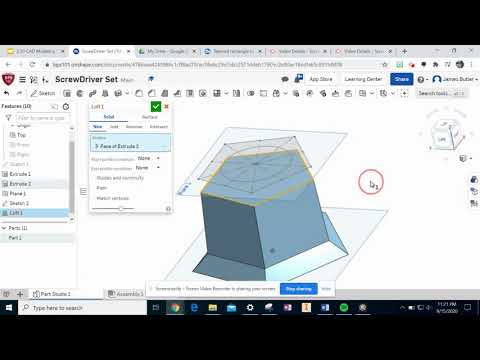Select the Transform tool
The image size is (480, 360).
click(x=276, y=93)
